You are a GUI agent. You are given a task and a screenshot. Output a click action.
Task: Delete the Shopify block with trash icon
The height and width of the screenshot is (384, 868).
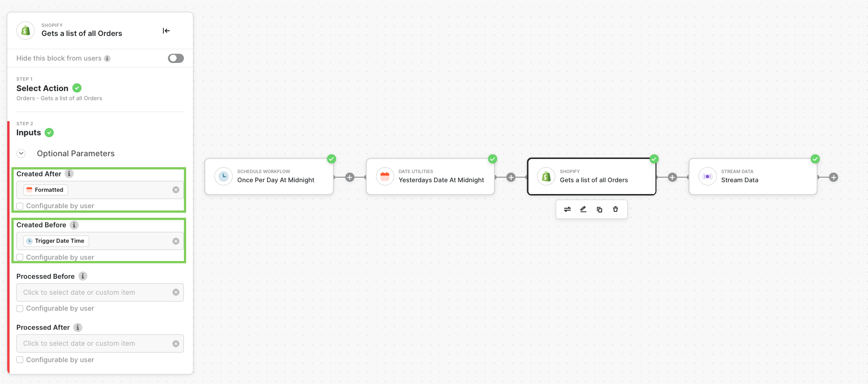[615, 210]
